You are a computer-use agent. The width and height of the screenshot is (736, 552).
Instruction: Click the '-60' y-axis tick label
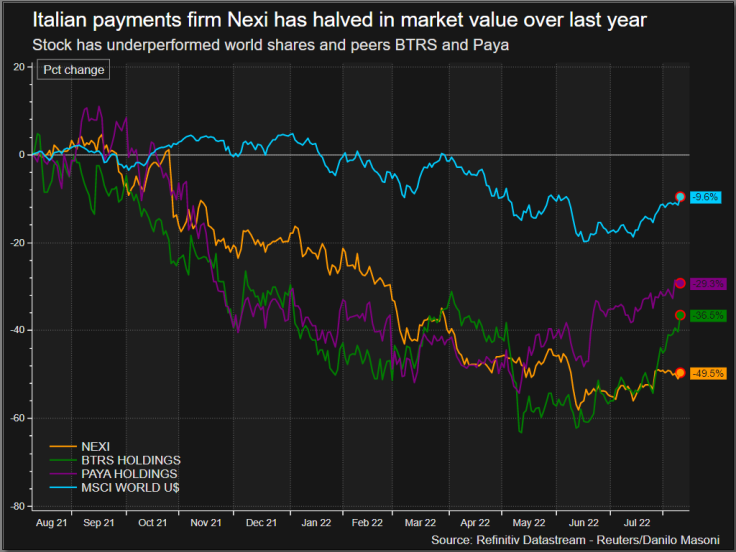tap(18, 418)
